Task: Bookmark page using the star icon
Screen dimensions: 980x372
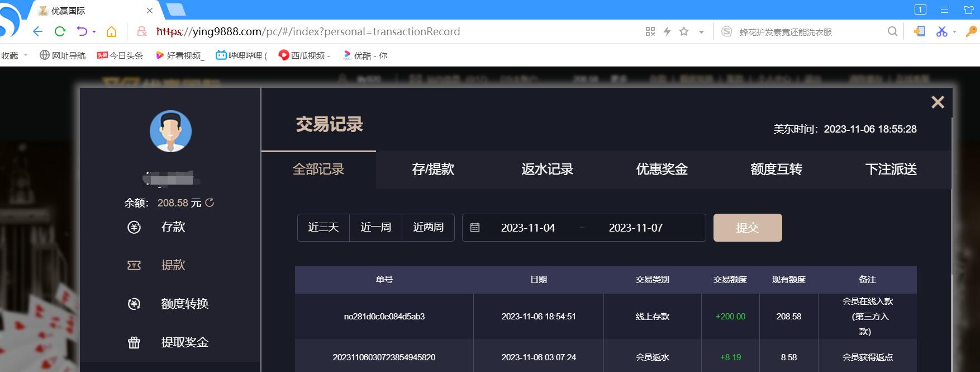Action: coord(684,31)
